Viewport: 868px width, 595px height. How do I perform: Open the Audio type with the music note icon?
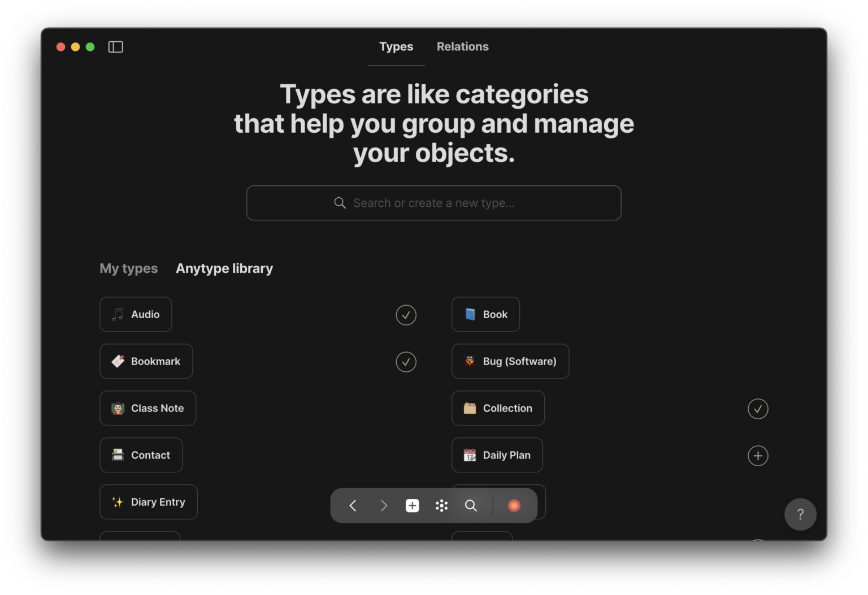point(136,314)
